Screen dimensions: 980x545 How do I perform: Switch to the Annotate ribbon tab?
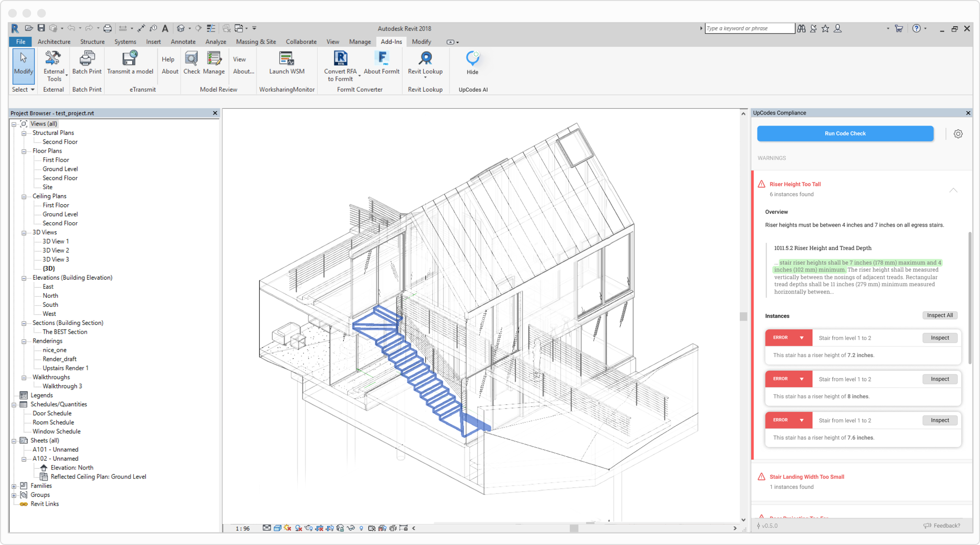click(x=183, y=42)
